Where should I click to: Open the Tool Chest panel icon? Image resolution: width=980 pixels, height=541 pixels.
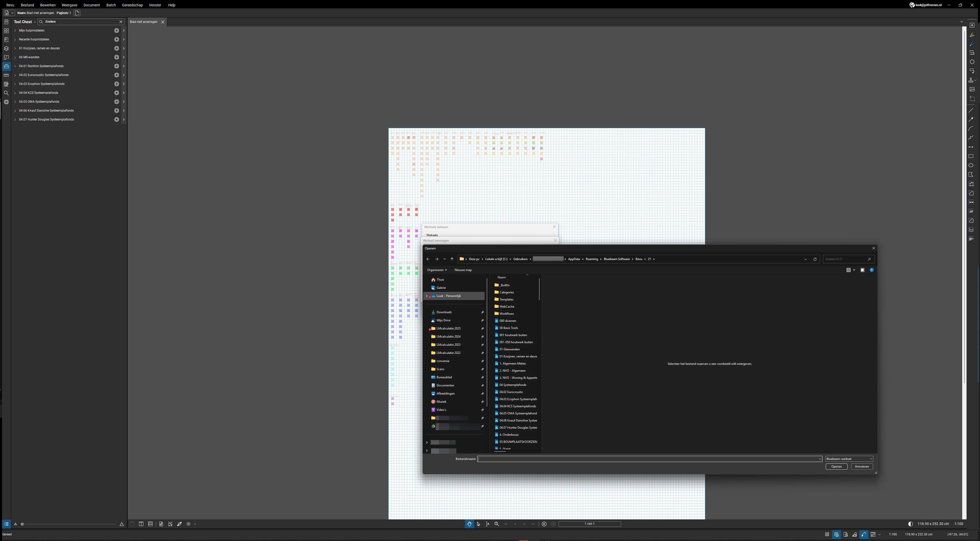click(6, 66)
